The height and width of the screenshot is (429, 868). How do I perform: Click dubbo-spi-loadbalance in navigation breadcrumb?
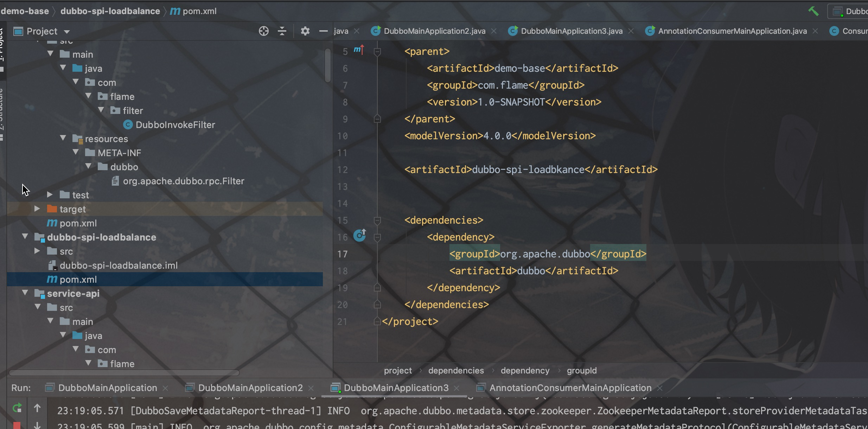[110, 11]
